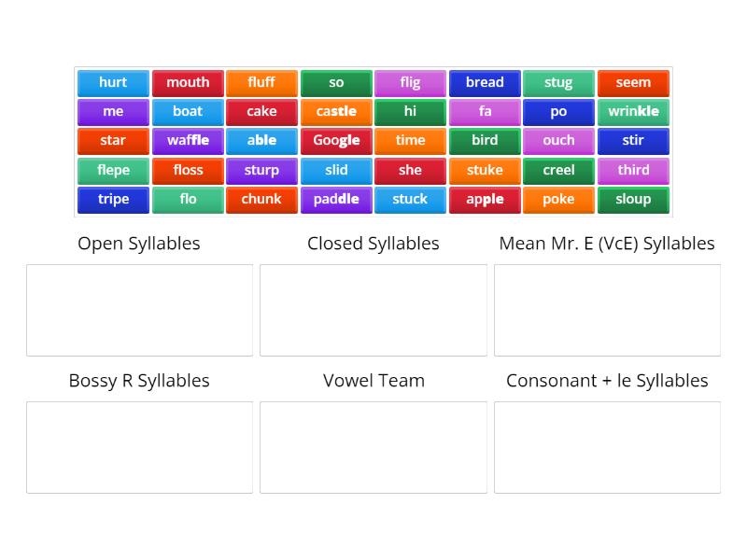
Task: Select the 'wrinkle' word tile
Action: coord(633,111)
